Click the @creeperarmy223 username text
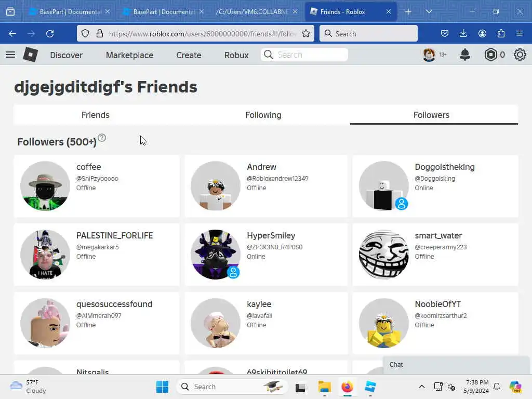Viewport: 532px width, 399px height. click(441, 247)
